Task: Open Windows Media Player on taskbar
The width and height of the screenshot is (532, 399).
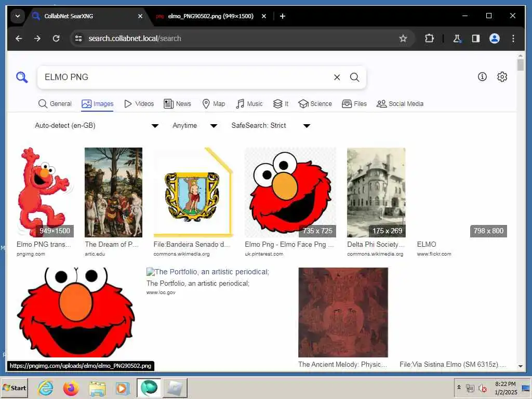Action: [122, 388]
